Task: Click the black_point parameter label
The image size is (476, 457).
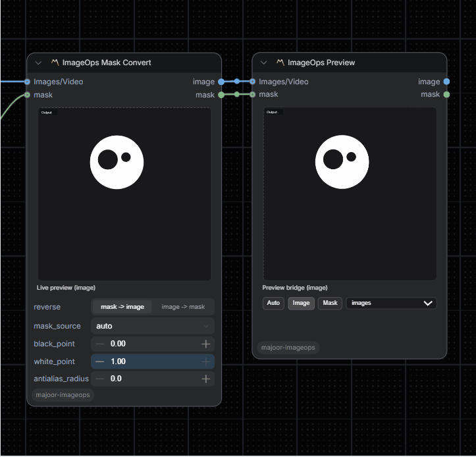Action: (54, 344)
